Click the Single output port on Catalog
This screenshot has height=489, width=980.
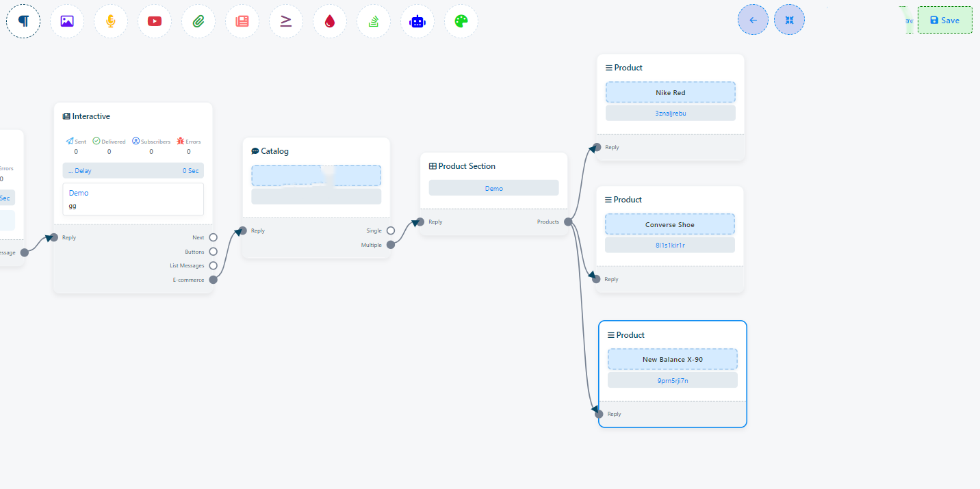tap(391, 230)
